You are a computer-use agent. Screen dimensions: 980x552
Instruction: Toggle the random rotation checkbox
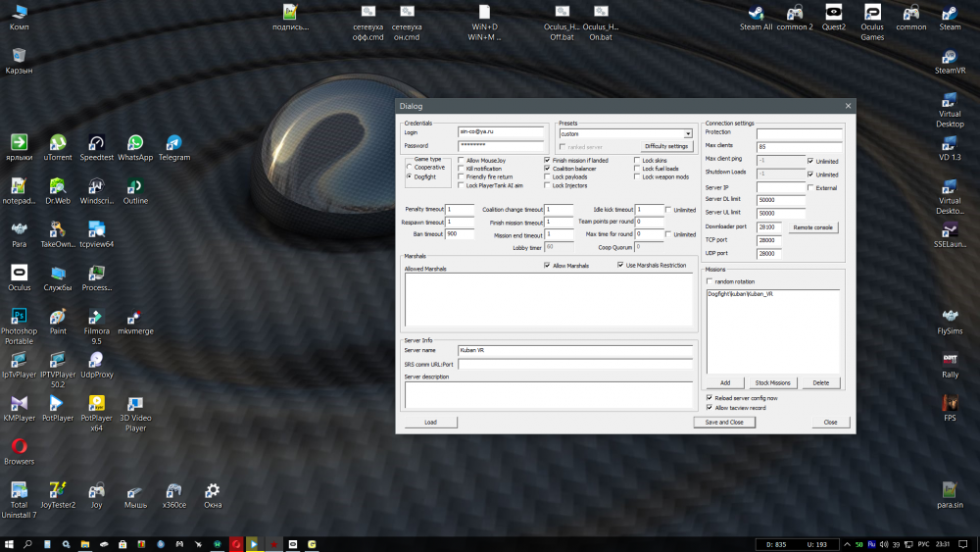point(710,281)
